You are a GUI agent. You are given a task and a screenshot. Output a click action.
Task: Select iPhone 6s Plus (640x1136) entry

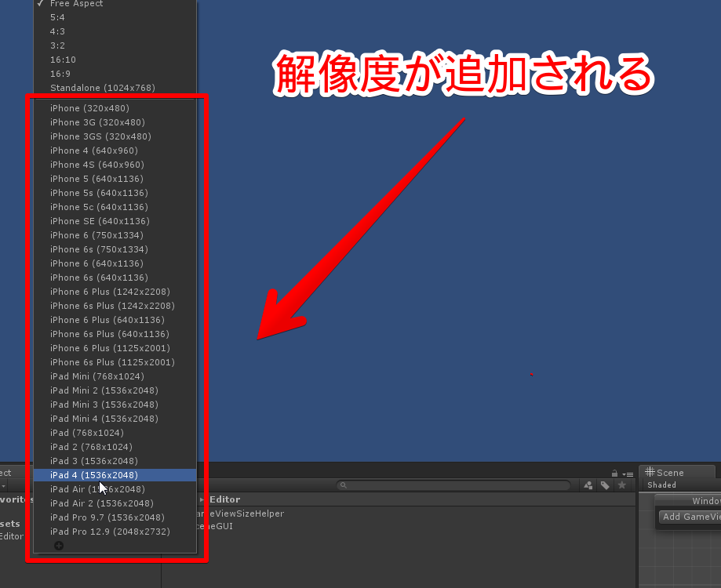[115, 334]
